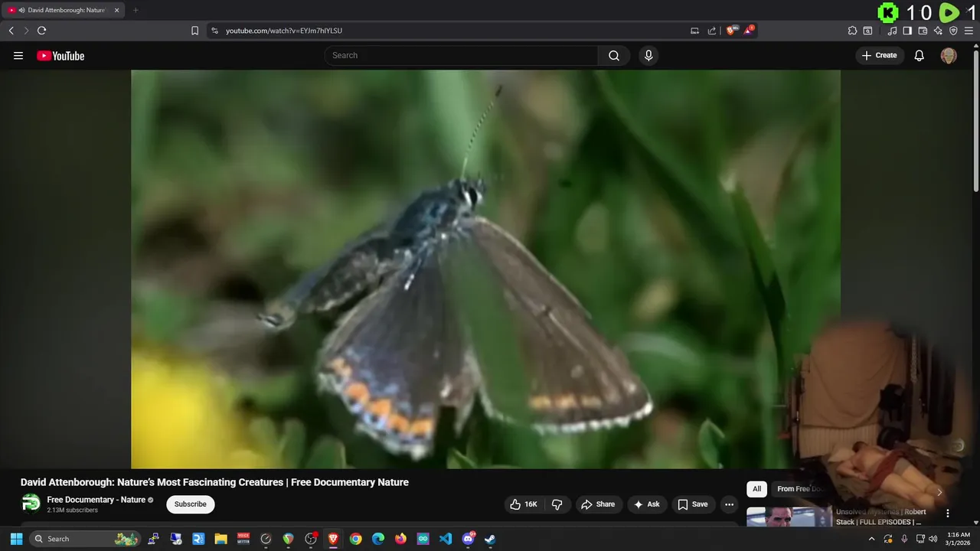Select the From Free Documentary chip
The width and height of the screenshot is (980, 551).
[x=800, y=489]
